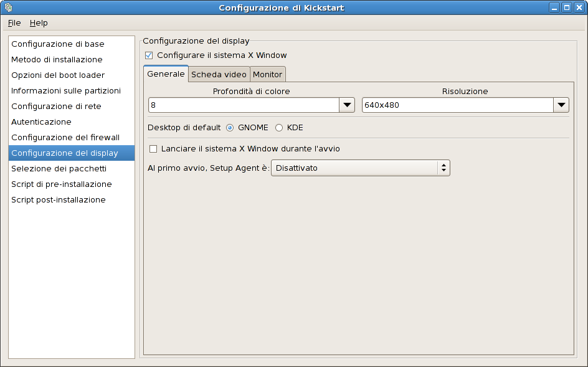This screenshot has height=367, width=588.
Task: Switch to the Scheda video tab
Action: click(219, 75)
